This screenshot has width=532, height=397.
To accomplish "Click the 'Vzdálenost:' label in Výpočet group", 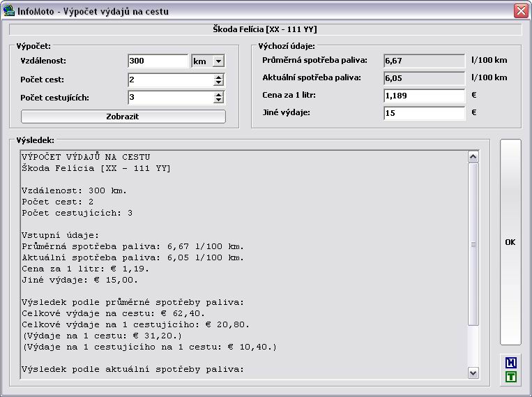I will tap(43, 61).
